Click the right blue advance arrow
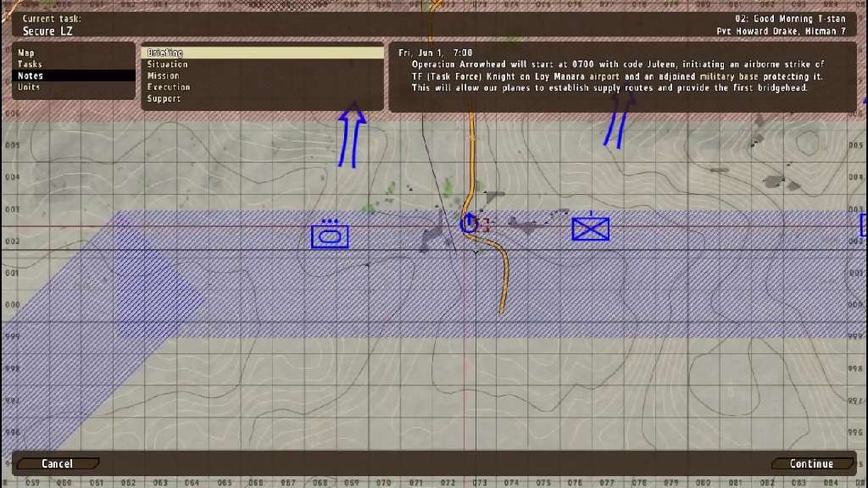Image resolution: width=868 pixels, height=488 pixels. coord(619,121)
